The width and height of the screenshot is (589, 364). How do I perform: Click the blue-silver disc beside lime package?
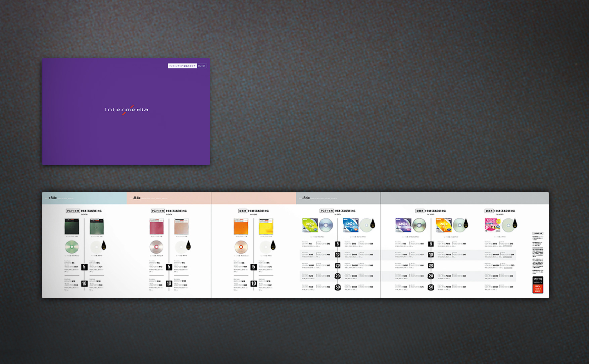pos(326,225)
